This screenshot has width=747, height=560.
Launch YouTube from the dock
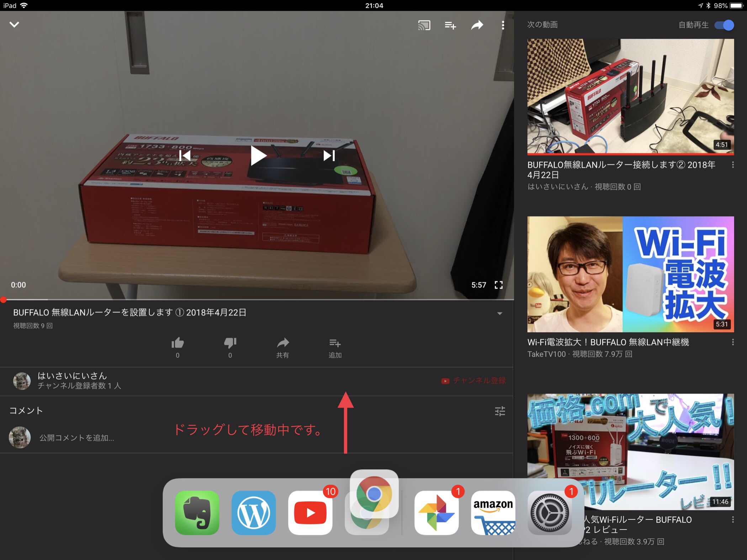[310, 513]
